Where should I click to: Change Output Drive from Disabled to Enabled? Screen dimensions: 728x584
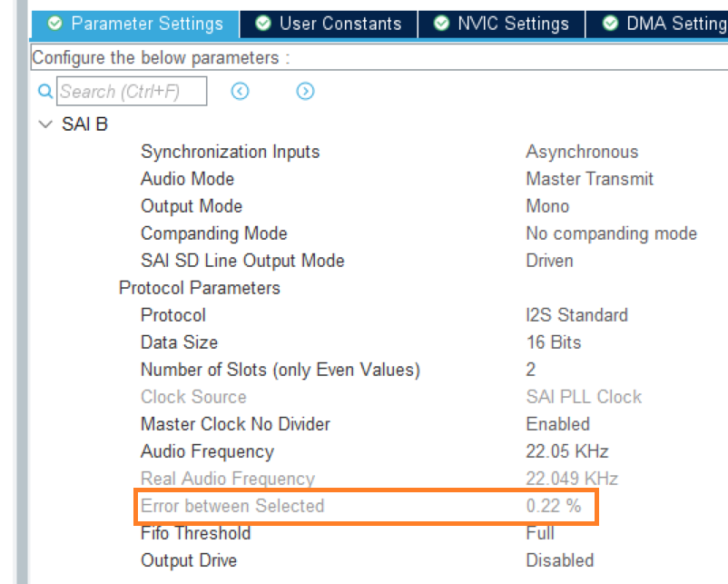click(560, 561)
